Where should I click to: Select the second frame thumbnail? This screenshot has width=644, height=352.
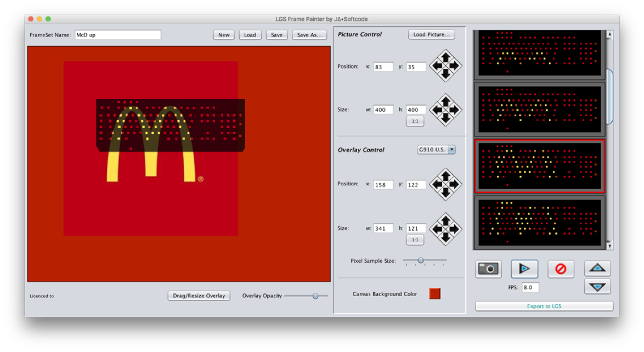point(540,109)
